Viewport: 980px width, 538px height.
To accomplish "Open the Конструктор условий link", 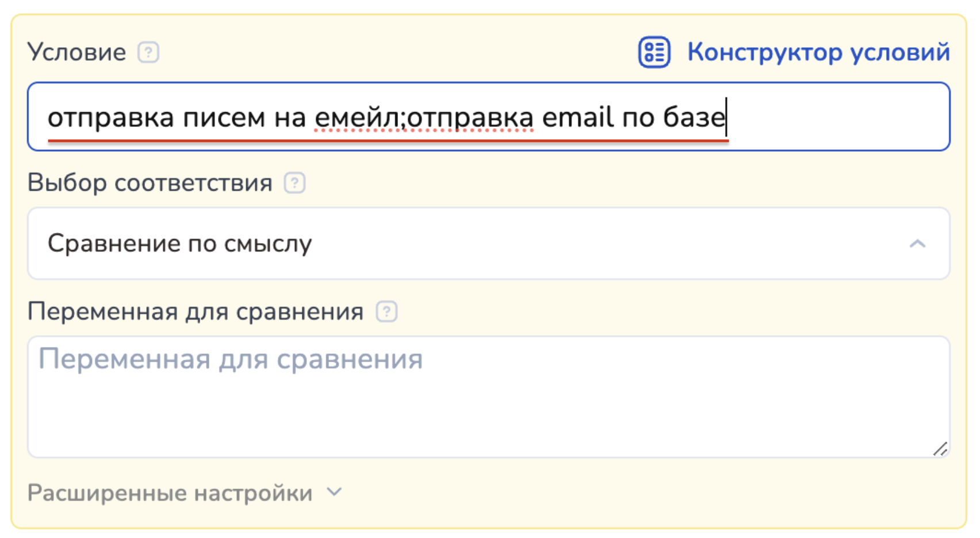I will coord(818,52).
